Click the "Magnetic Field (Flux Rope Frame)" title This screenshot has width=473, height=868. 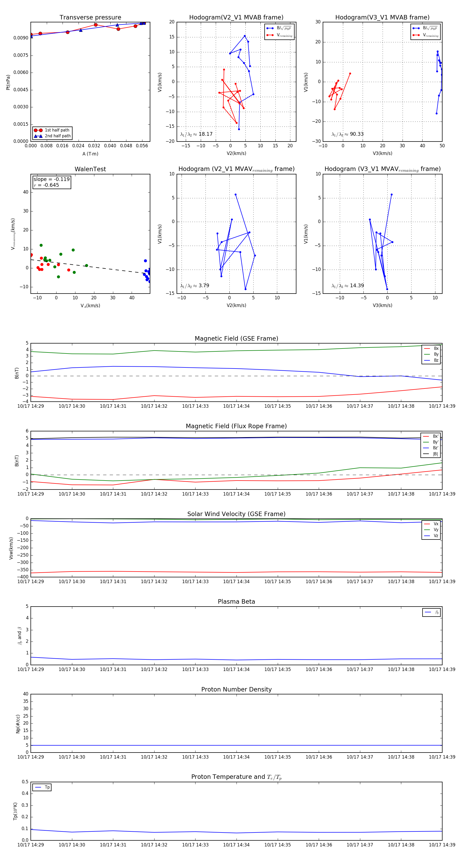[x=236, y=426]
